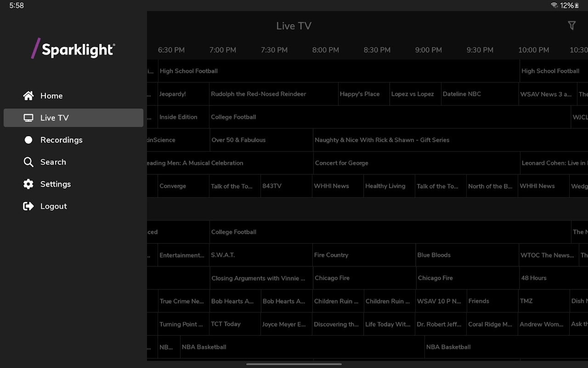
Task: Open Rudolph the Red-Nosed Reindeer listing
Action: 274,94
